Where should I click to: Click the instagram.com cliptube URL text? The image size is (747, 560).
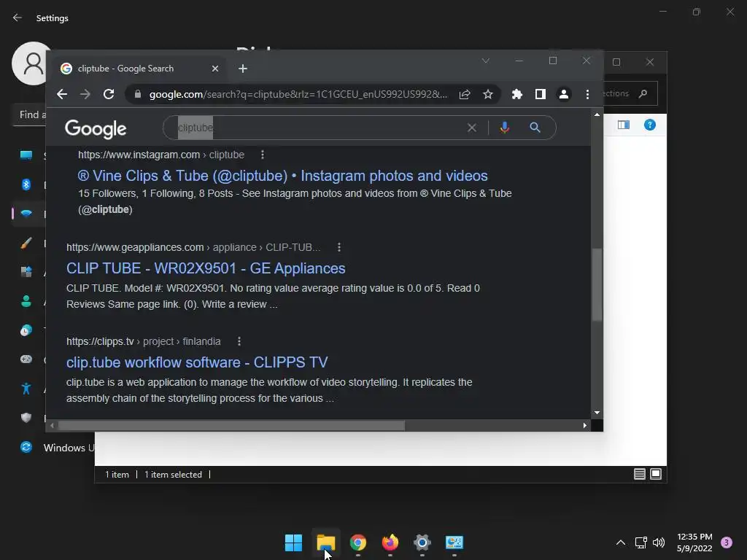click(161, 155)
